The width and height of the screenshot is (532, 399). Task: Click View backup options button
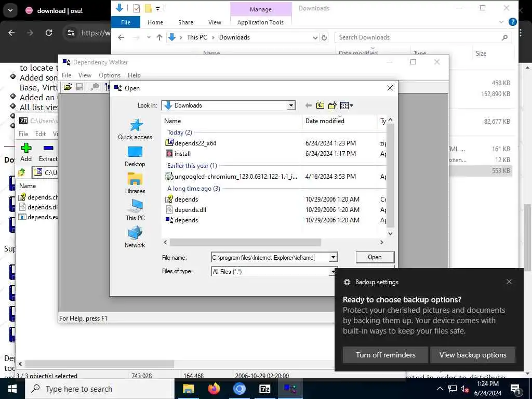click(473, 355)
